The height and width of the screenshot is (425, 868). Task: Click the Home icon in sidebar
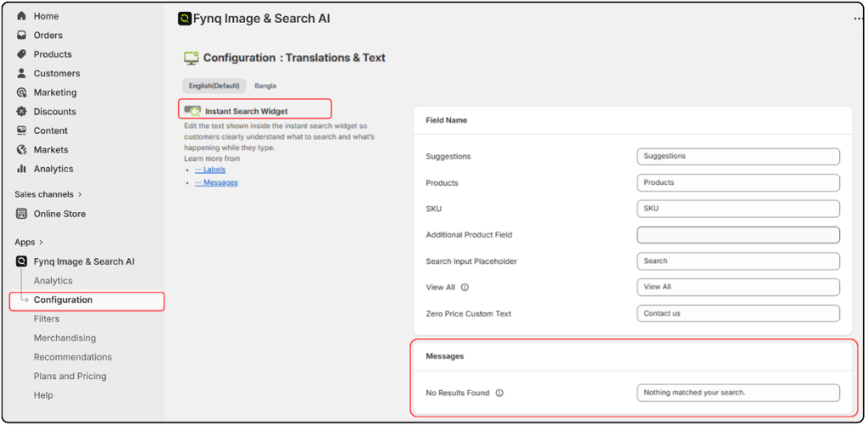21,16
